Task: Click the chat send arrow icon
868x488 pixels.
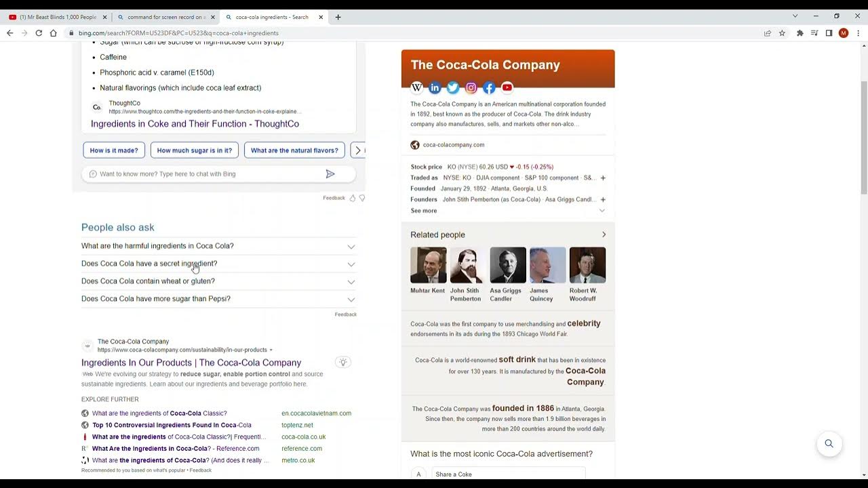Action: click(x=330, y=174)
